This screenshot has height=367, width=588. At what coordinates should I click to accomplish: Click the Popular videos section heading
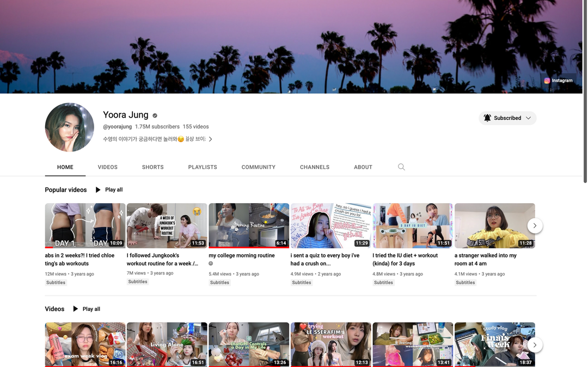66,189
